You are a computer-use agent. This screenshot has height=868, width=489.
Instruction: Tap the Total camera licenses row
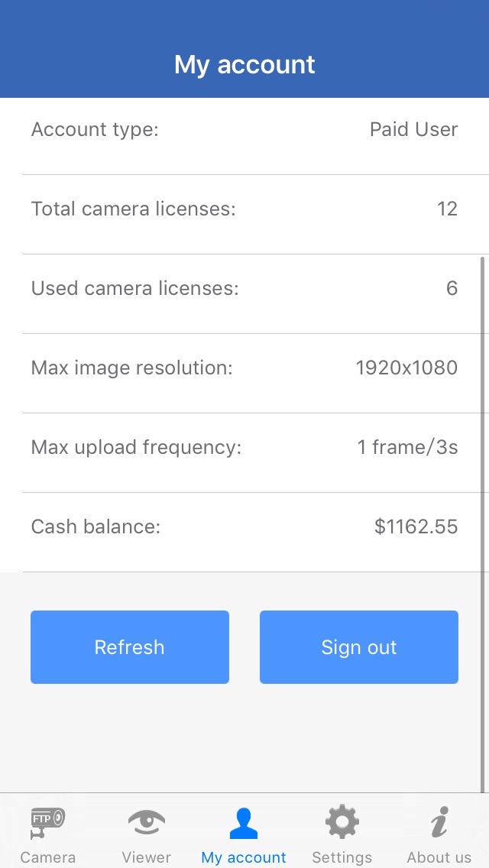[x=244, y=209]
